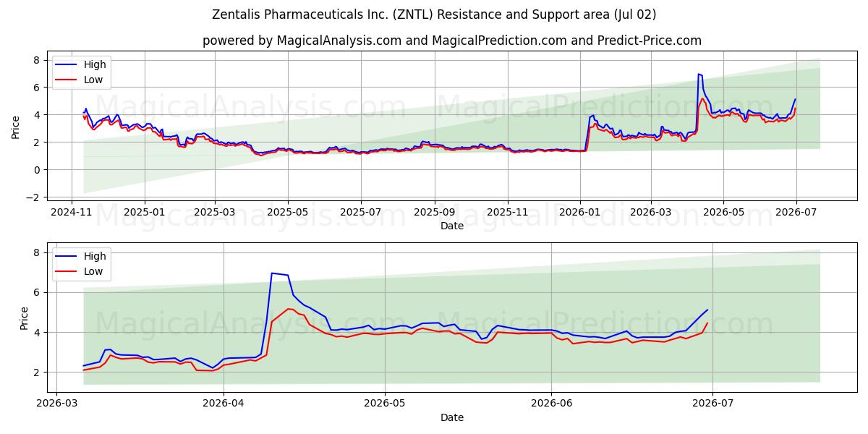Click the '2025-11' x-axis label in the top chart
The height and width of the screenshot is (434, 868).
(508, 213)
